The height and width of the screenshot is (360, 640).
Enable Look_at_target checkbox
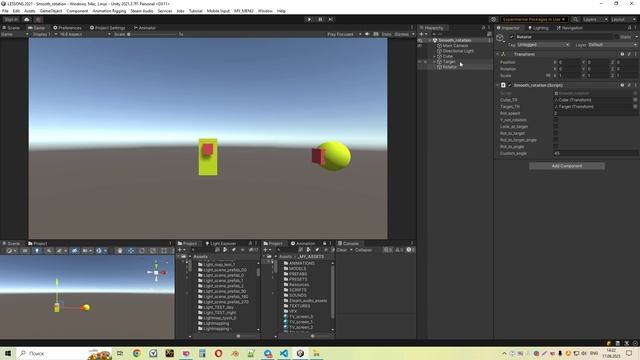(x=556, y=127)
